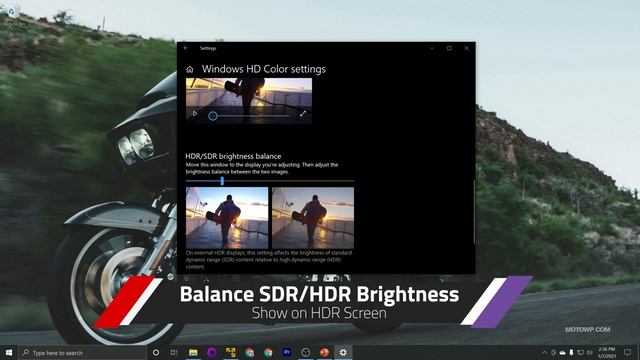
Task: Close the Settings window
Action: pos(467,48)
